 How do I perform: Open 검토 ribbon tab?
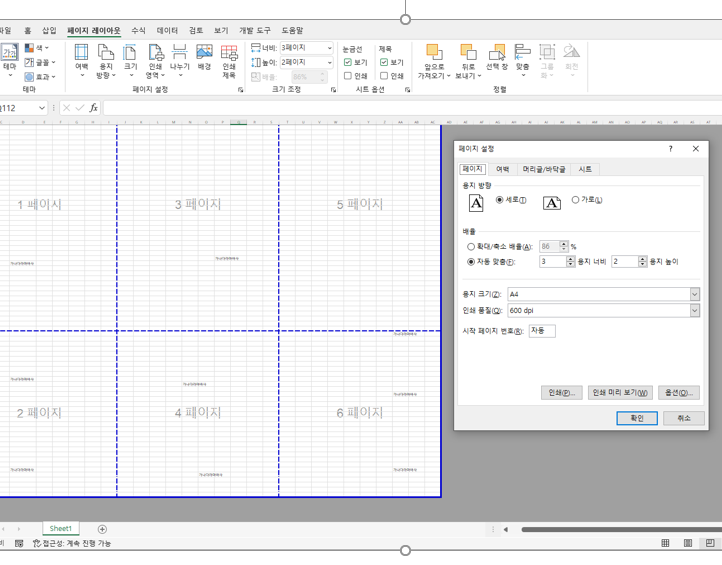(196, 30)
